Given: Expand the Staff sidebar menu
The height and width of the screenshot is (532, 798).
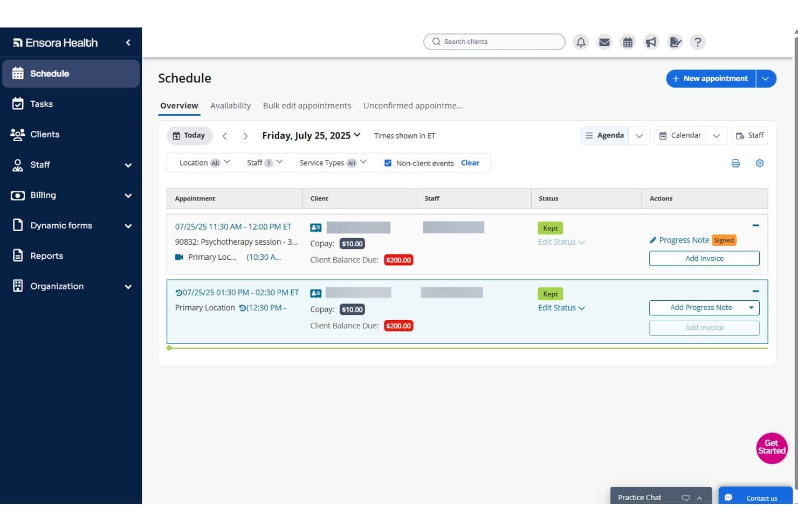Looking at the screenshot, I should pyautogui.click(x=128, y=165).
